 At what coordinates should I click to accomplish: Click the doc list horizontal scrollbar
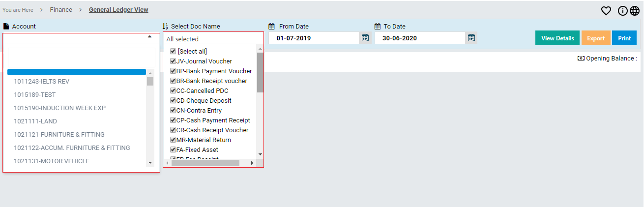(205, 163)
